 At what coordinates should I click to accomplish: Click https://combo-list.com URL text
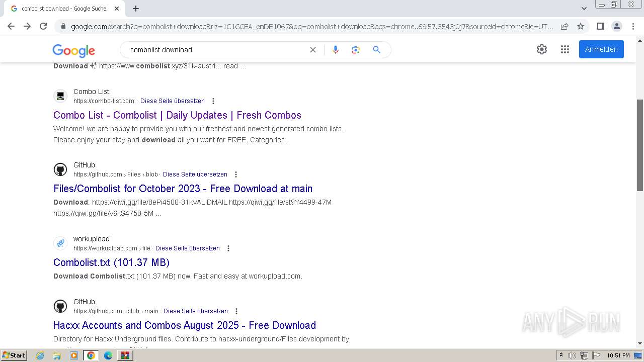104,101
